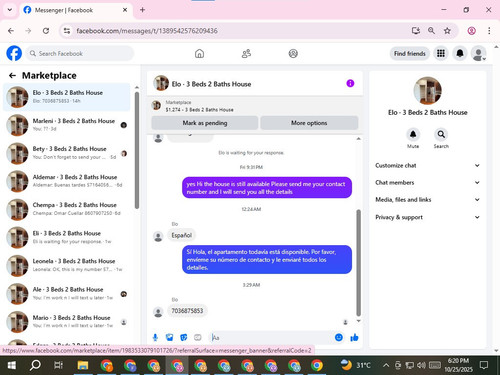Open Chrome profile icon

point(471,31)
